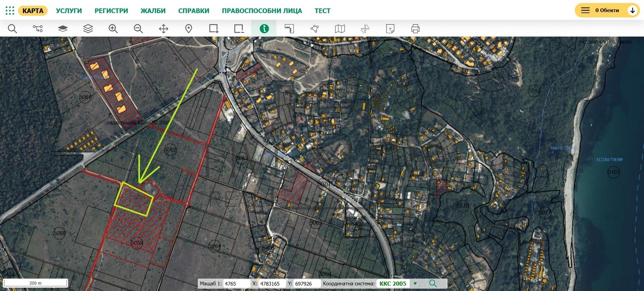Toggle the outlined layers list icon
Viewport: 644px width, 291px height.
88,29
